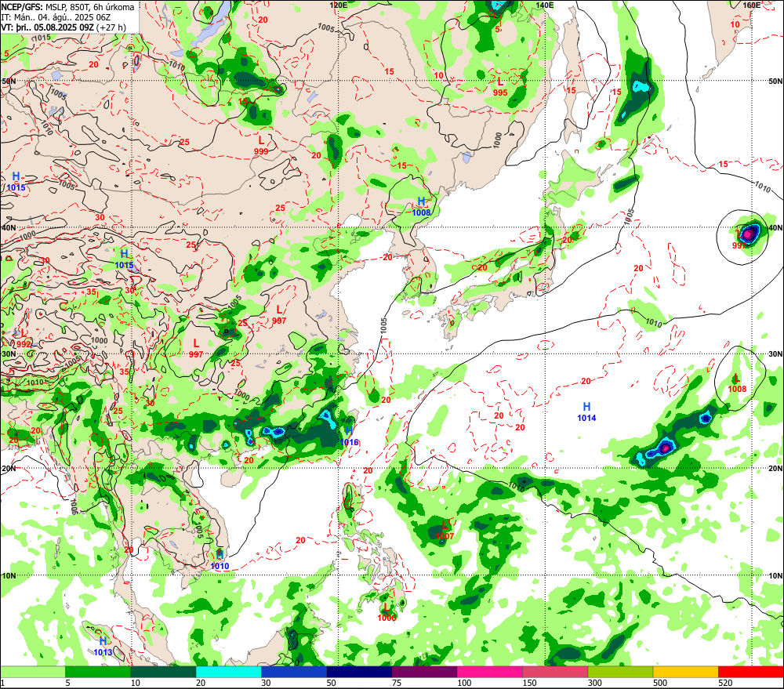
Task: Click the L 1006 low marker
Action: (x=387, y=612)
